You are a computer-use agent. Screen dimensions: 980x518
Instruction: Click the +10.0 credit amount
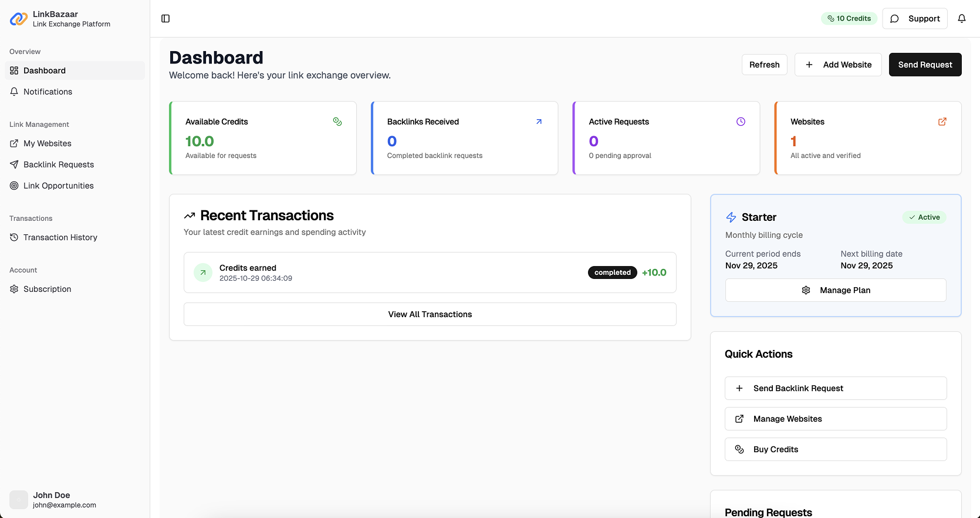coord(654,273)
